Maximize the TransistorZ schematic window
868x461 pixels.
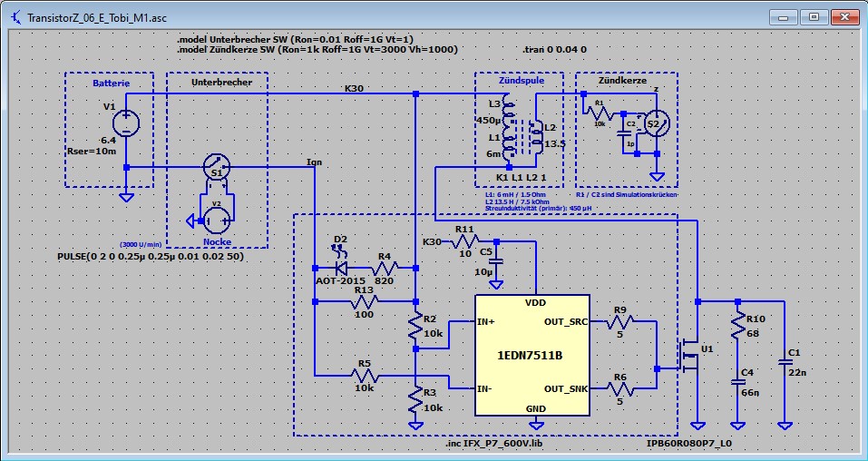pos(814,16)
